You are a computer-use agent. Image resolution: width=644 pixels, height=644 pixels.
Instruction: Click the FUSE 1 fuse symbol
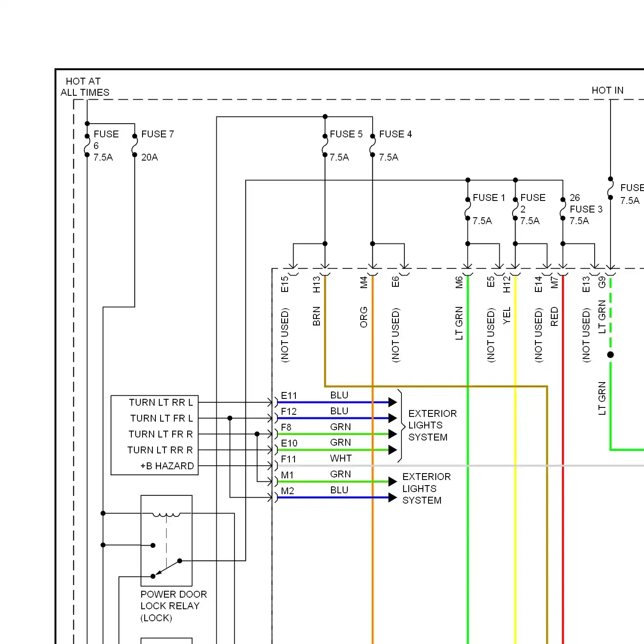[x=468, y=209]
